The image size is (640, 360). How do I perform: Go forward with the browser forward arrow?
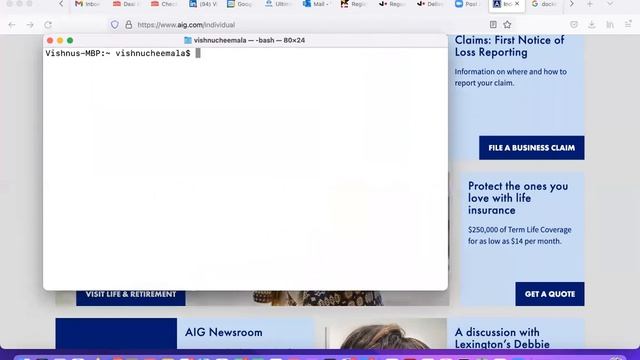[x=30, y=25]
